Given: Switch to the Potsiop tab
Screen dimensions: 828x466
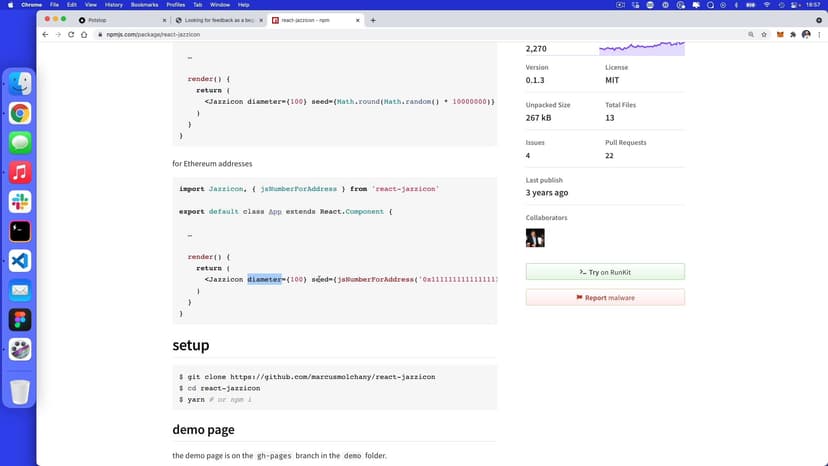Looking at the screenshot, I should (120, 20).
